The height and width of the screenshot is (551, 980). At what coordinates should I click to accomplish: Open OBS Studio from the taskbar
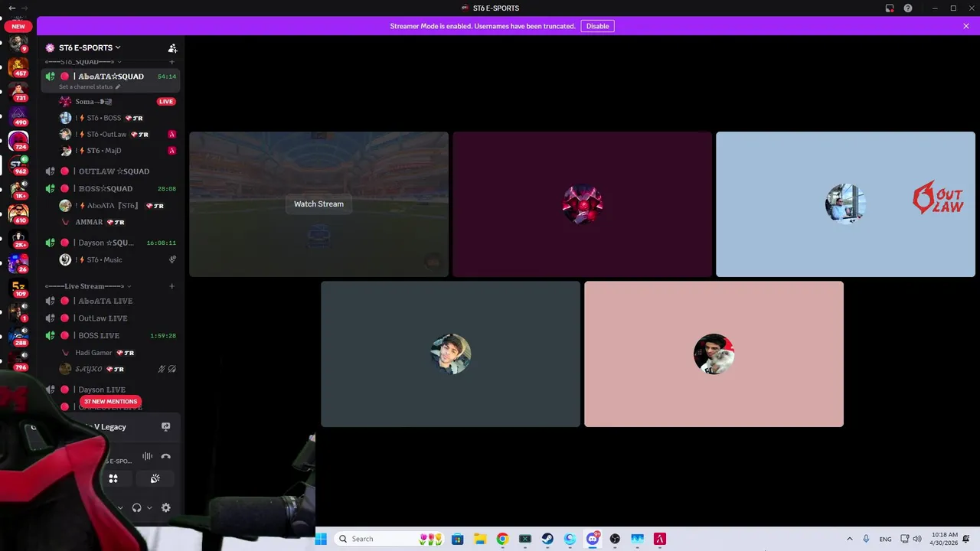click(x=615, y=539)
